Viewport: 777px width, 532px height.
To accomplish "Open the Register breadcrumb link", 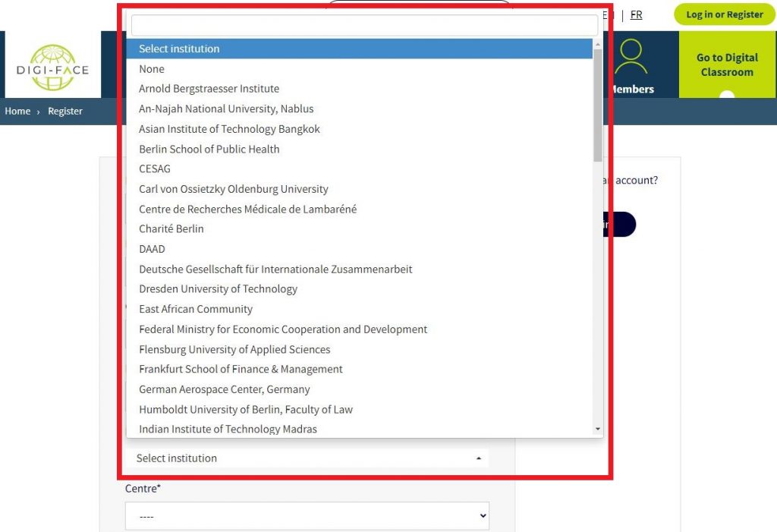I will (65, 111).
